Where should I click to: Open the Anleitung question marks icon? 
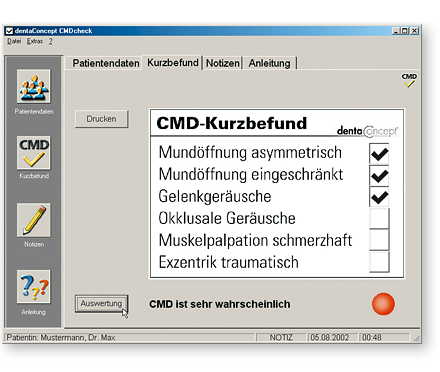coord(34,287)
